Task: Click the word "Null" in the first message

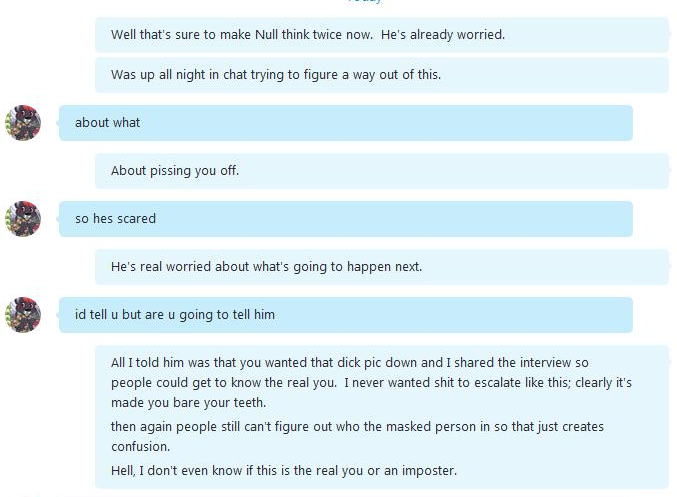Action: point(266,35)
